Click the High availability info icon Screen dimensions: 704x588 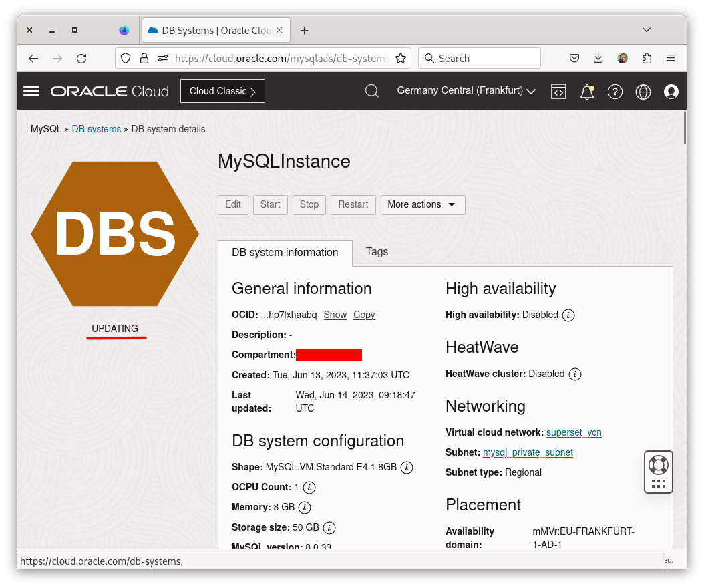pyautogui.click(x=568, y=315)
